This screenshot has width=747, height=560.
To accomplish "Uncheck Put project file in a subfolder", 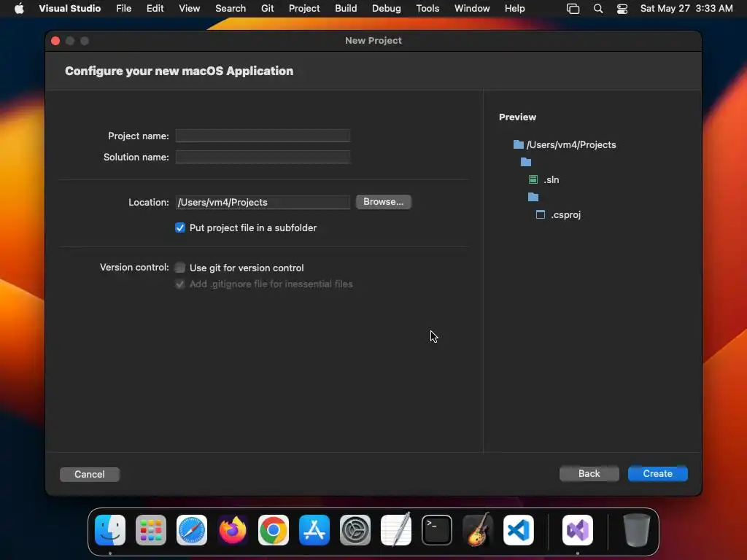I will point(180,227).
